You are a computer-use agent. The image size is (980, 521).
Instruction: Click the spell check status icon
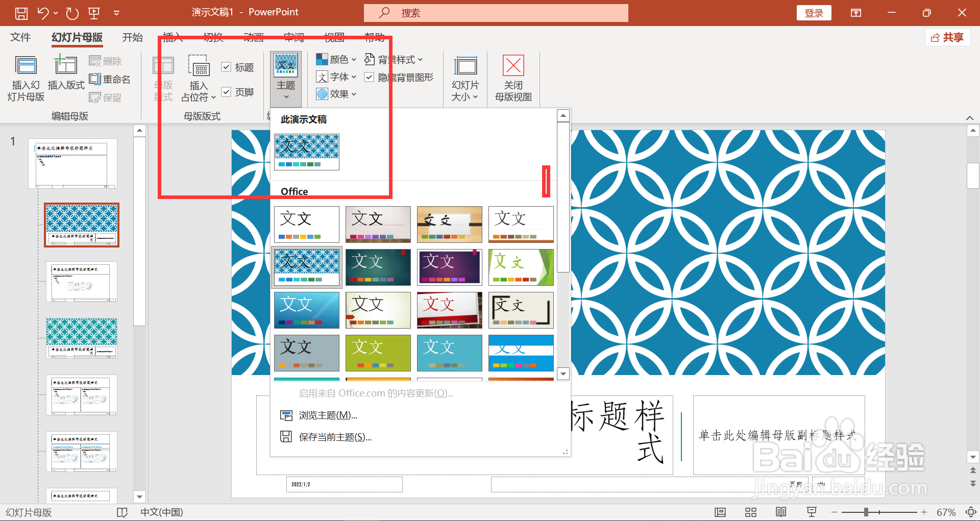pyautogui.click(x=122, y=512)
